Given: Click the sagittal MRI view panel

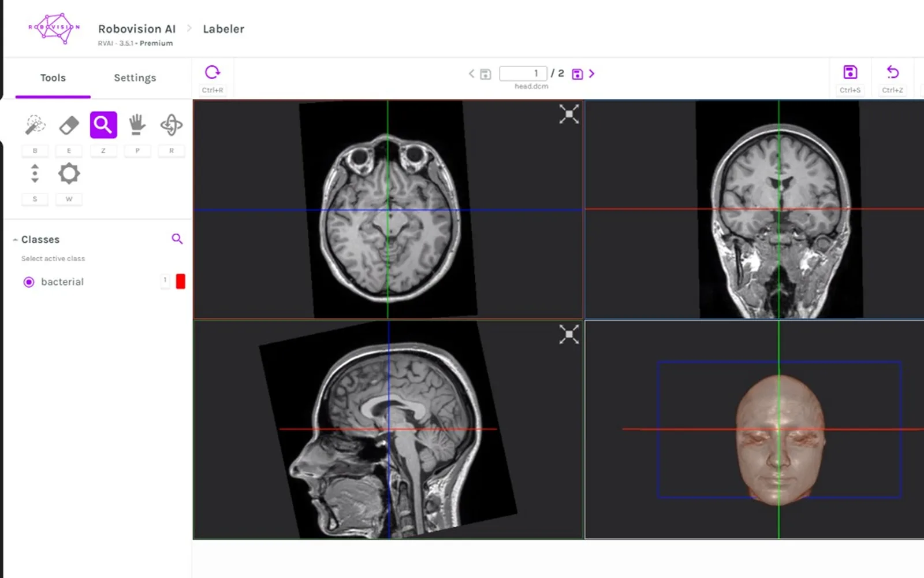Looking at the screenshot, I should 388,429.
